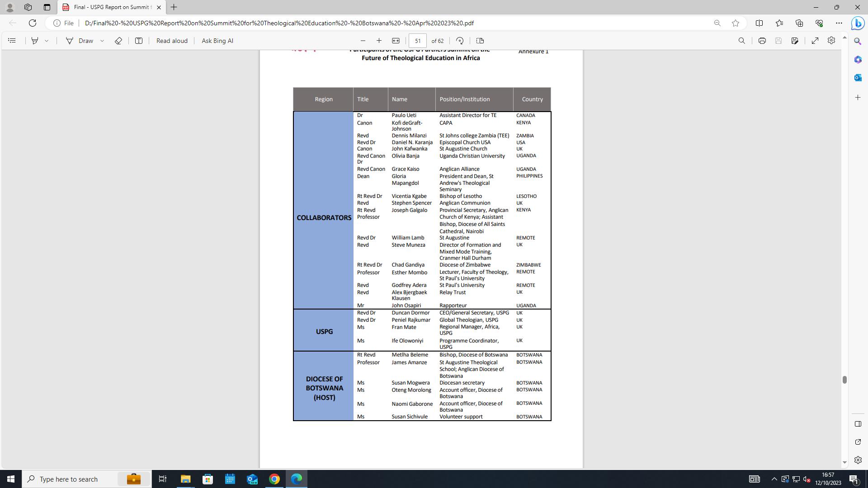Edit the page number field

(x=418, y=41)
